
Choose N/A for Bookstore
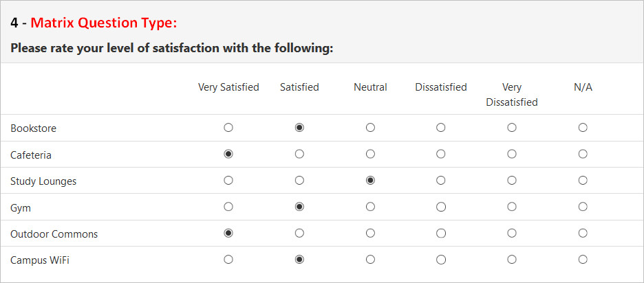pos(582,128)
